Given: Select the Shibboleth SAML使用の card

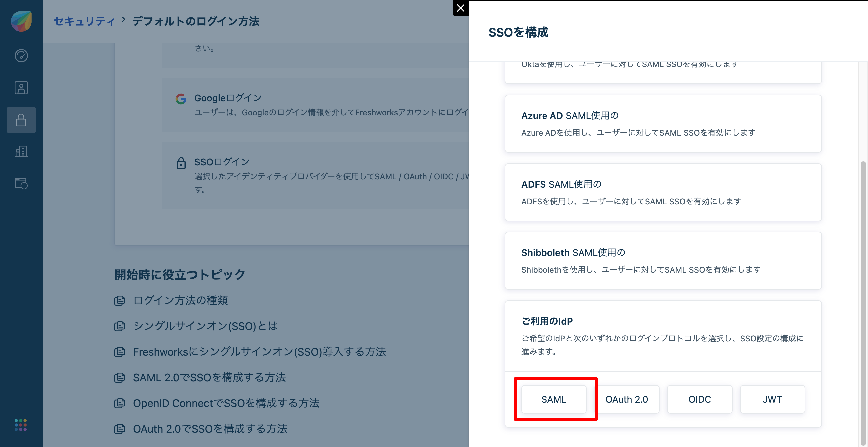Looking at the screenshot, I should [x=663, y=260].
